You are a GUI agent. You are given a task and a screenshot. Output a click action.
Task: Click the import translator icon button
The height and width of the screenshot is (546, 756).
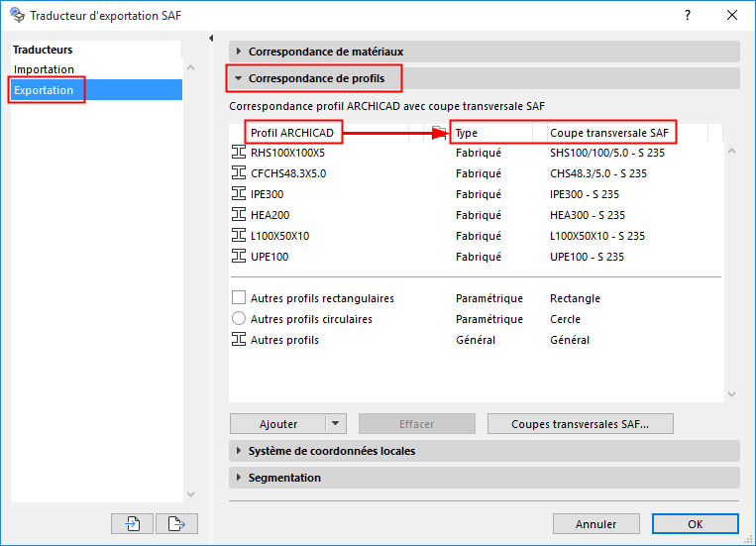click(134, 524)
